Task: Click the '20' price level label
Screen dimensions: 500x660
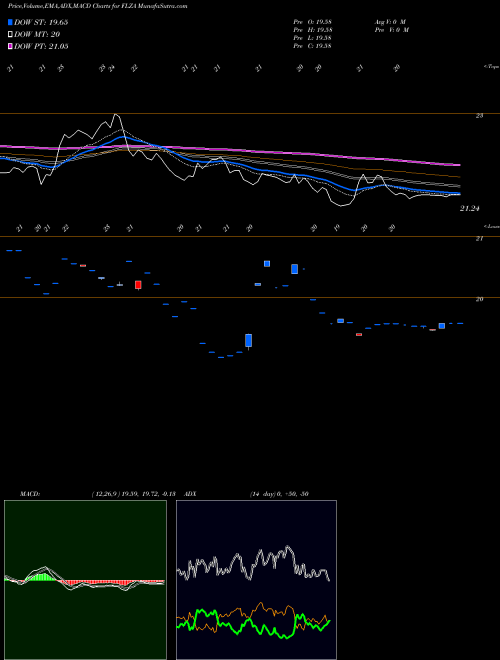Action: pyautogui.click(x=479, y=299)
